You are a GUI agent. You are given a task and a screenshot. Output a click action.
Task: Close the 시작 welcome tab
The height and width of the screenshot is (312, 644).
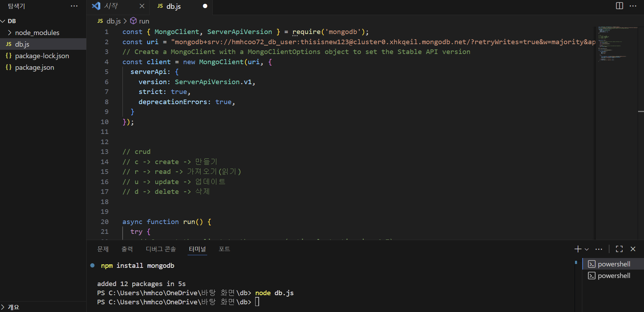[142, 6]
